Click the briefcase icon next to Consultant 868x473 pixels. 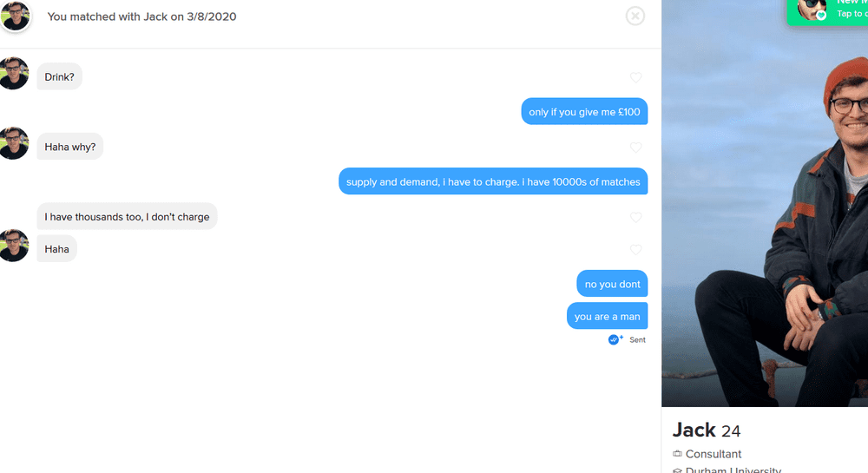tap(677, 454)
